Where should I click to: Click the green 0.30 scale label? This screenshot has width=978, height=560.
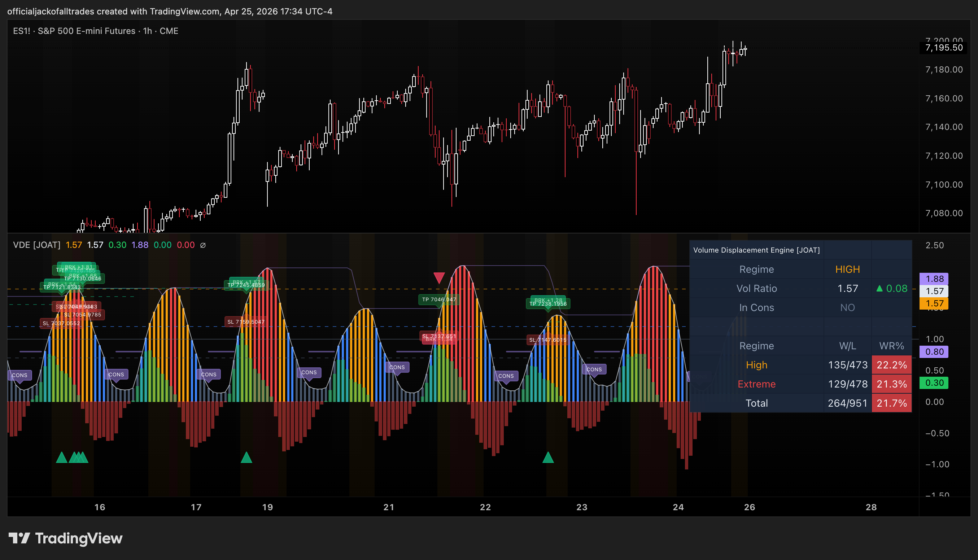[934, 383]
